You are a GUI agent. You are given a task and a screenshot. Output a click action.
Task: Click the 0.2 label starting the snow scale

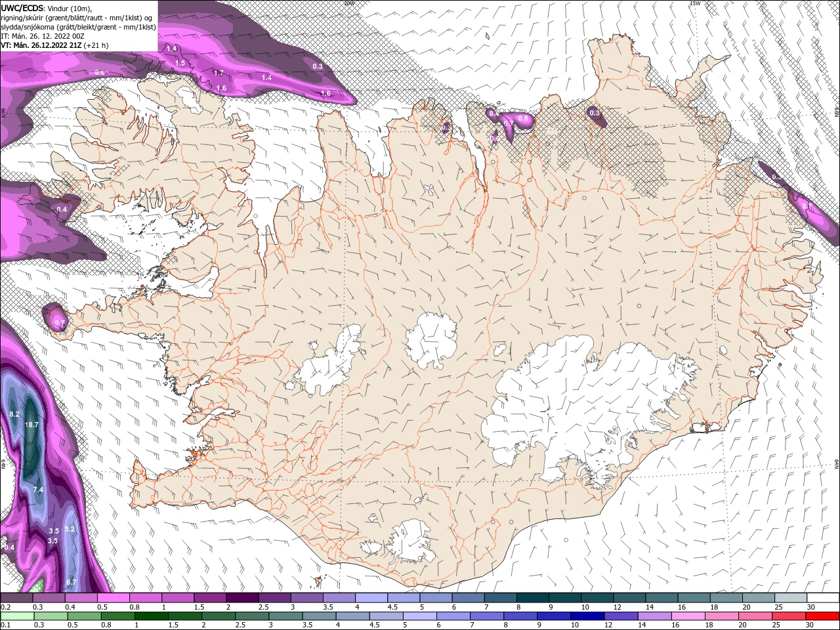pyautogui.click(x=5, y=607)
